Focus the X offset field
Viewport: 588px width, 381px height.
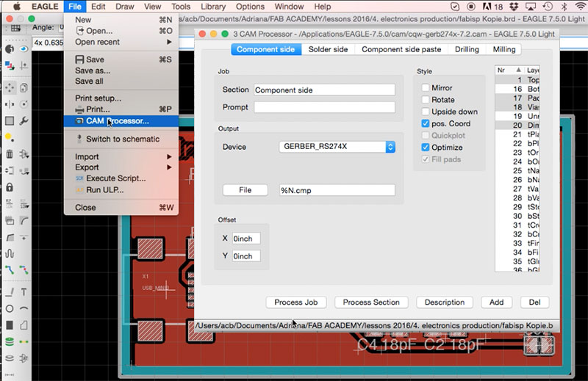pyautogui.click(x=246, y=239)
